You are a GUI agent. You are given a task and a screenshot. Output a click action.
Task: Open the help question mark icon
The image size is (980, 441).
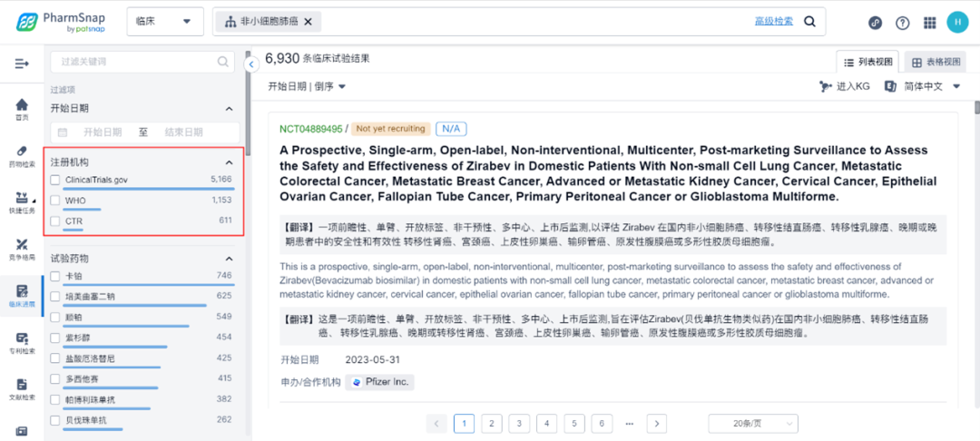[x=902, y=23]
